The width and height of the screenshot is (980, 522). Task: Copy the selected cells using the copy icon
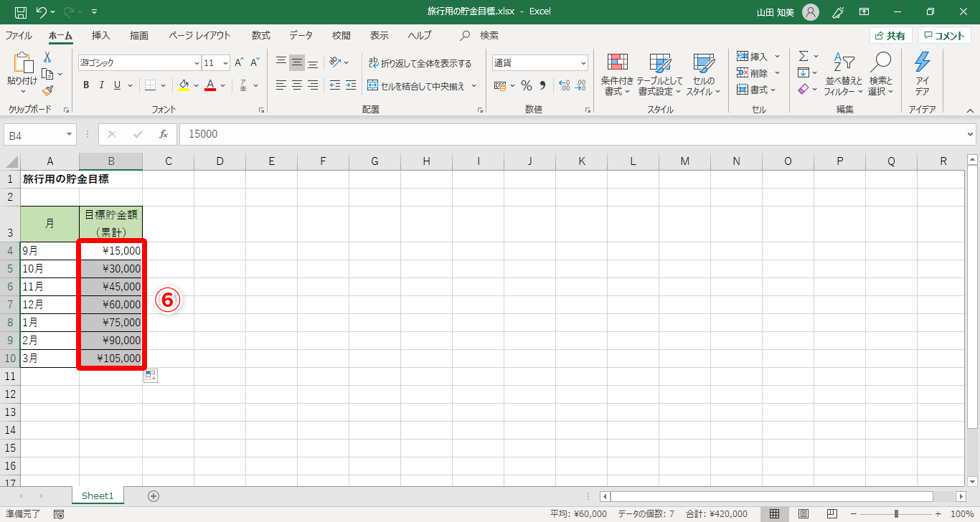point(47,74)
